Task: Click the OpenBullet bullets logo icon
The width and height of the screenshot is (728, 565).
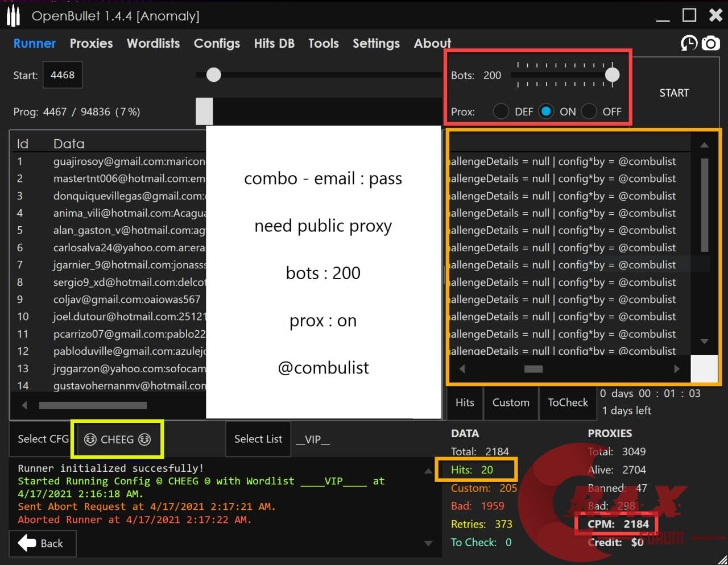Action: point(13,16)
